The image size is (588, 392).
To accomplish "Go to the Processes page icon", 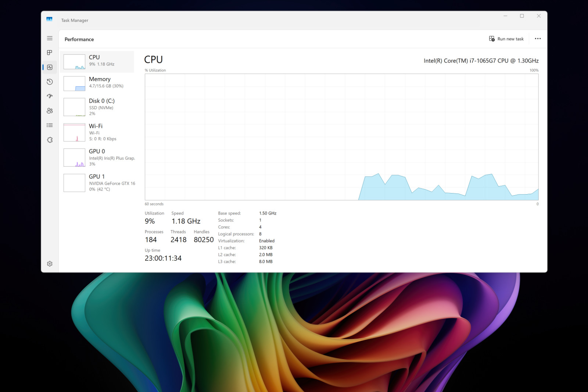I will click(x=50, y=53).
